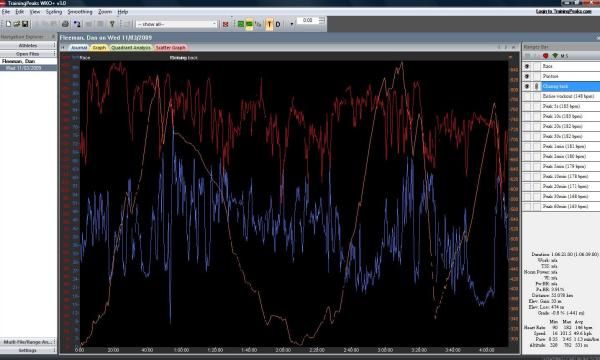Expand the Athletes section

click(x=28, y=45)
